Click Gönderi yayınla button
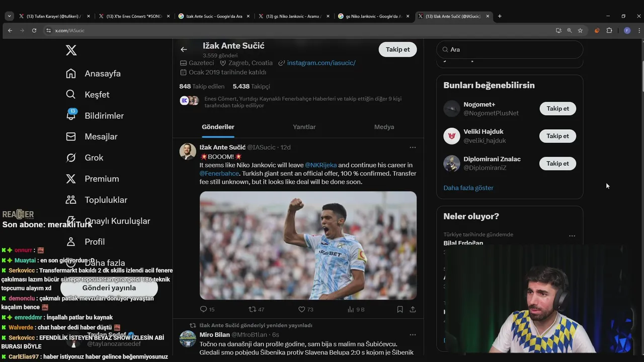644x362 pixels. 109,288
